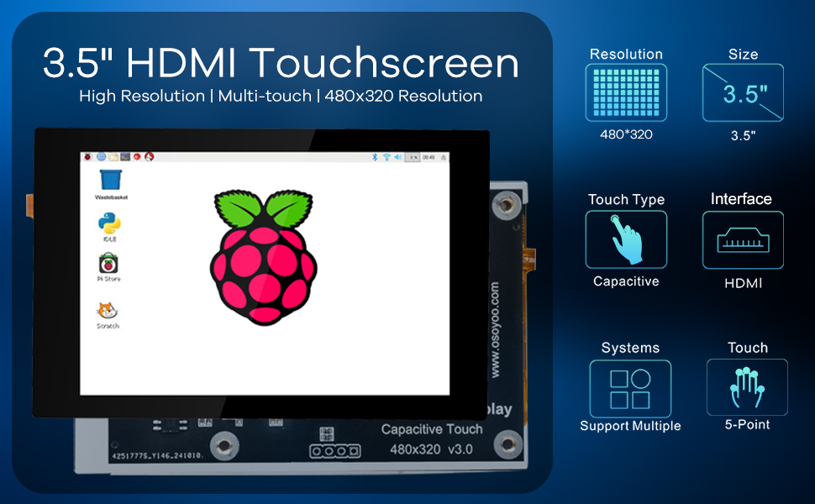
Task: Click the 'Interface' label
Action: 741,199
